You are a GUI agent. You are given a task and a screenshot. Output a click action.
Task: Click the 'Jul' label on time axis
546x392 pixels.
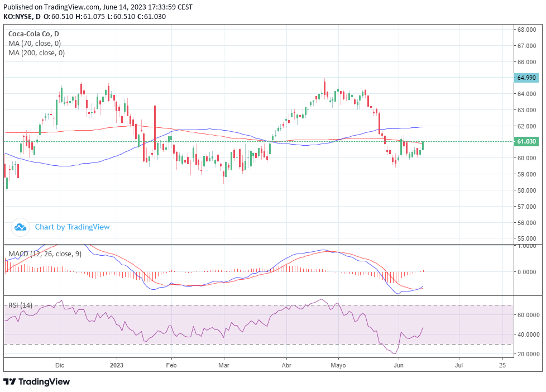click(x=459, y=365)
